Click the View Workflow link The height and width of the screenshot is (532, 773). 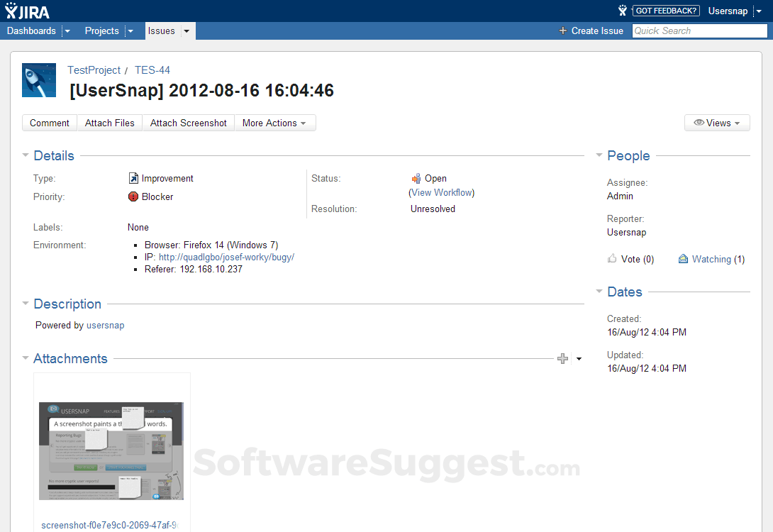pyautogui.click(x=443, y=193)
